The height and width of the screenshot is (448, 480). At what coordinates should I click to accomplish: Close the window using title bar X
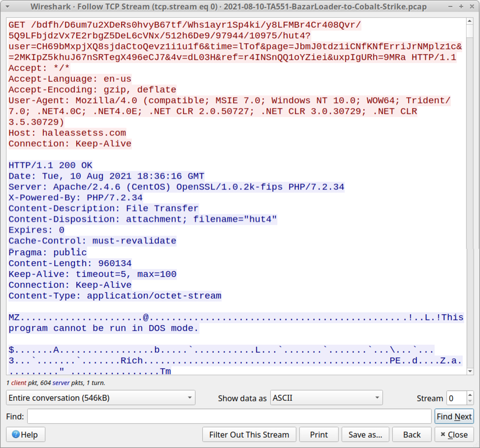click(x=472, y=6)
